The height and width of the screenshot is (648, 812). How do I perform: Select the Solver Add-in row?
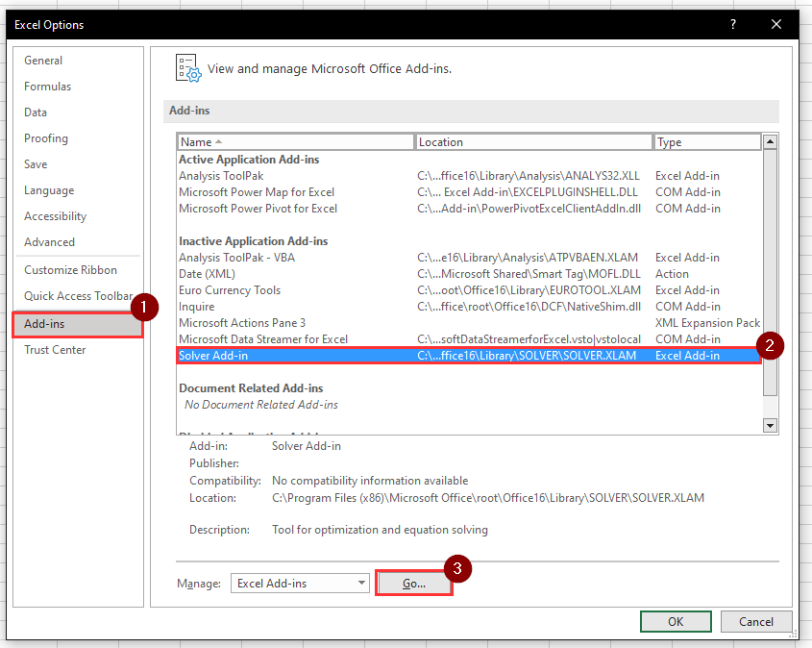pos(469,356)
